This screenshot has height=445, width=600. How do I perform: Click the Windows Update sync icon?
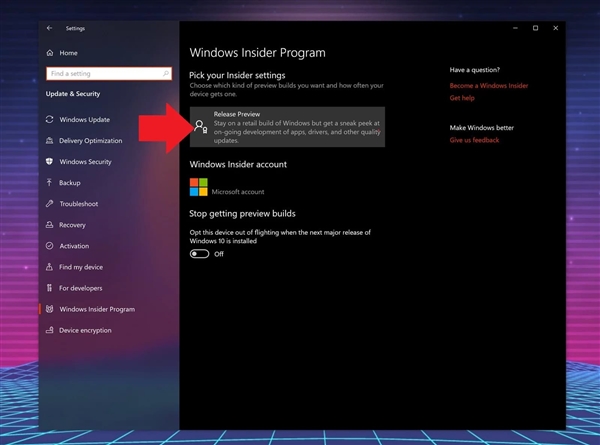(49, 119)
